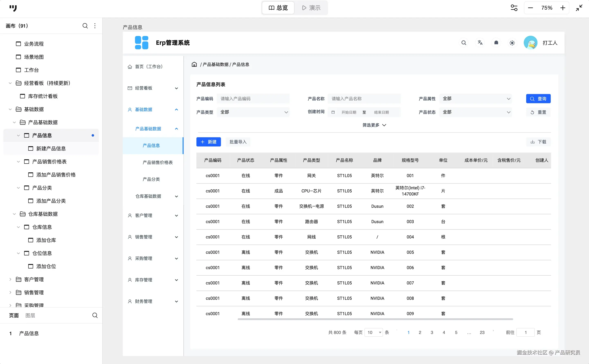Click the translate language icon in header
The width and height of the screenshot is (589, 364).
tap(480, 43)
